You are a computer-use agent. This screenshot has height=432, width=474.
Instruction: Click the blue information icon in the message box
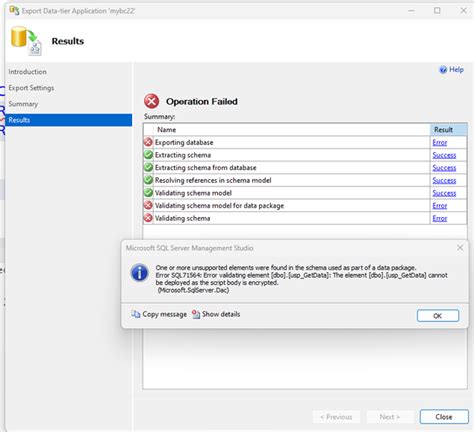pos(140,273)
